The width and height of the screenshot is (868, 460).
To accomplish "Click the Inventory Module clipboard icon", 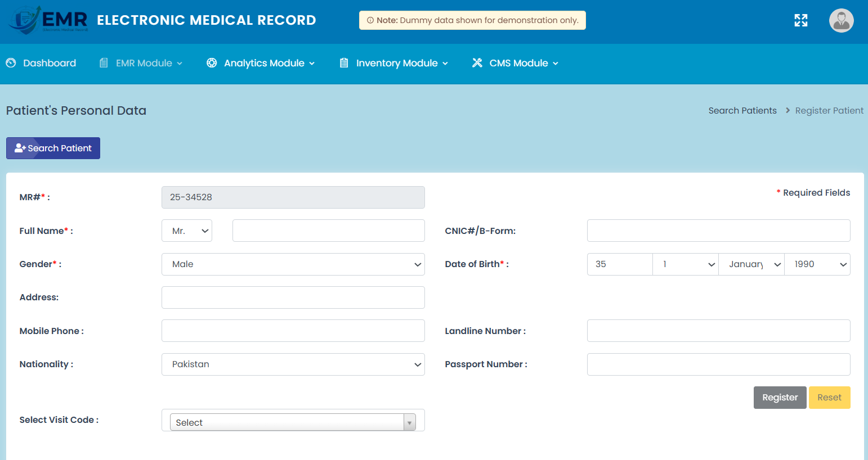I will click(x=344, y=63).
